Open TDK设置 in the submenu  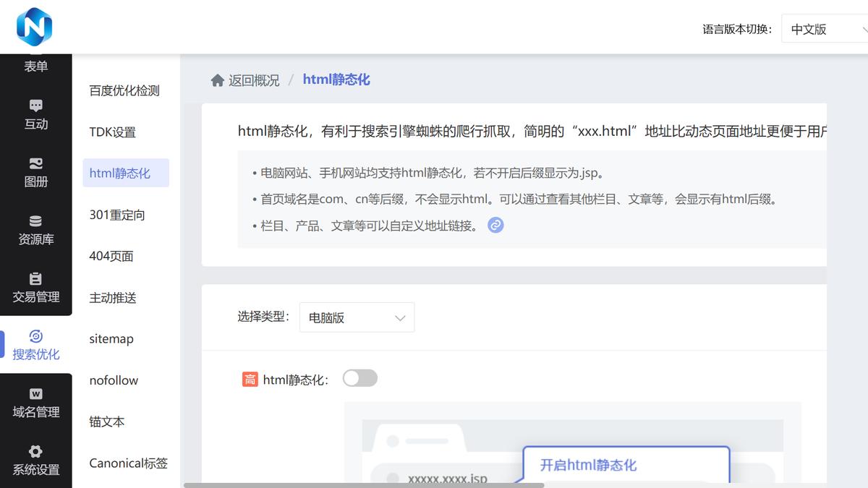[113, 132]
